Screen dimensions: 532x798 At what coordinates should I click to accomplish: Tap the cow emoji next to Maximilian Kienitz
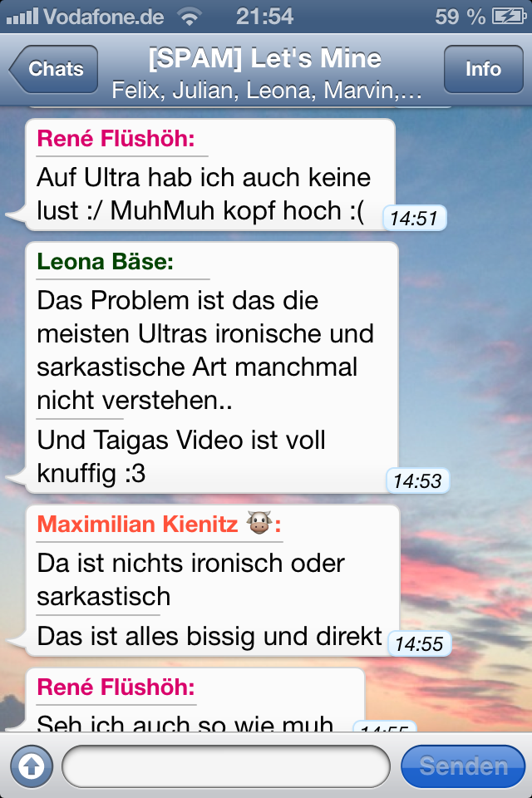pyautogui.click(x=259, y=523)
